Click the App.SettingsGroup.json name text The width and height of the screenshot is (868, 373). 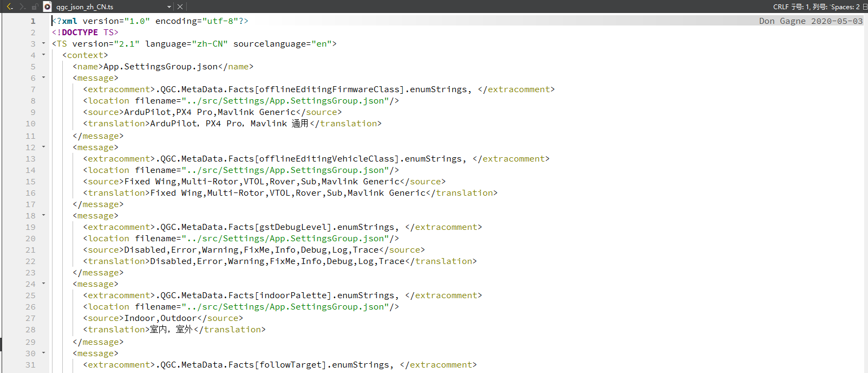coord(160,67)
